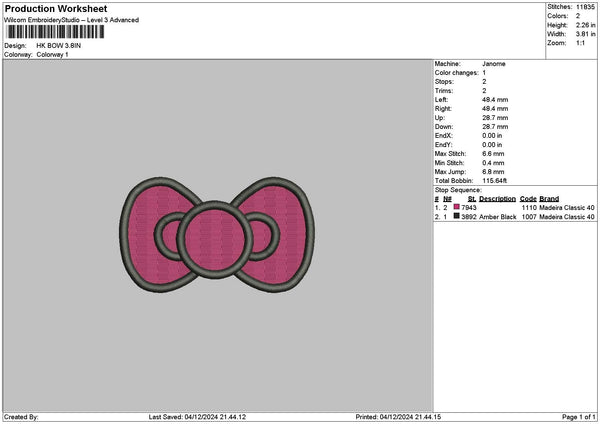600x424 pixels.
Task: Click the 'Last Saved: 04/12/2024 21.44.12' text
Action: point(197,417)
